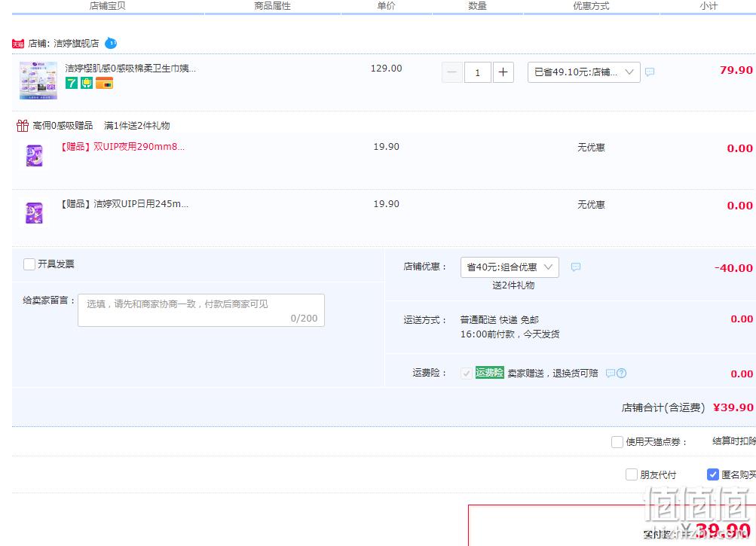
Task: Click the night-use gift thumbnail
Action: coord(34,156)
